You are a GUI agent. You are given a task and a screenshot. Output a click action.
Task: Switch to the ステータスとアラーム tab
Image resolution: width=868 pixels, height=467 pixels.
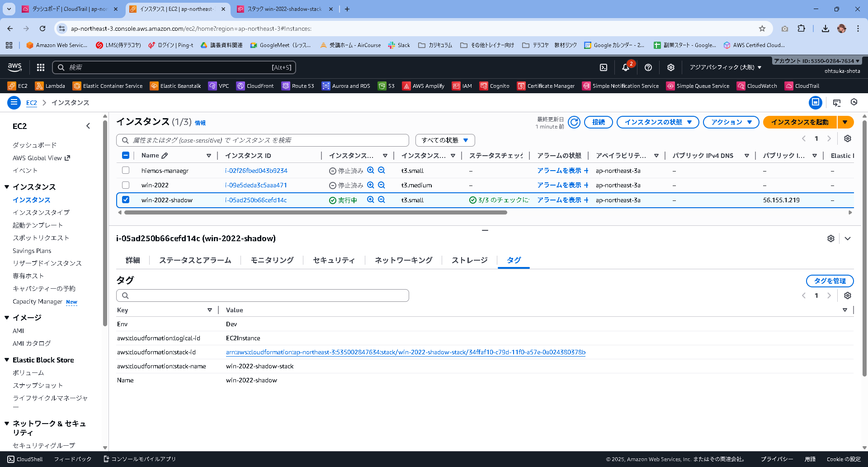coord(195,260)
